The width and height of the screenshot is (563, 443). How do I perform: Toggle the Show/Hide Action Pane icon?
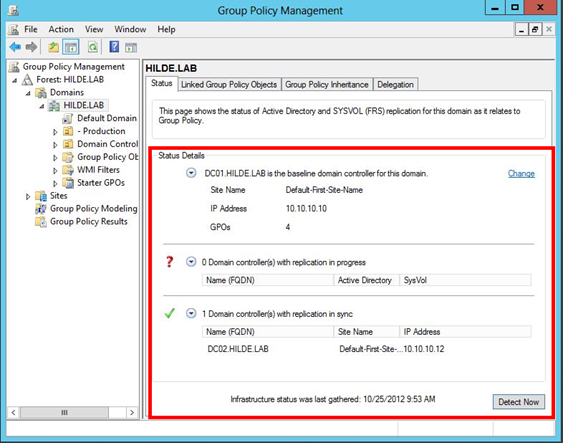point(131,47)
